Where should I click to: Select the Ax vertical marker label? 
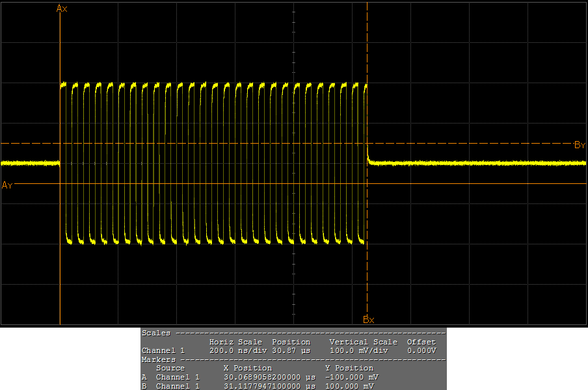(x=62, y=8)
